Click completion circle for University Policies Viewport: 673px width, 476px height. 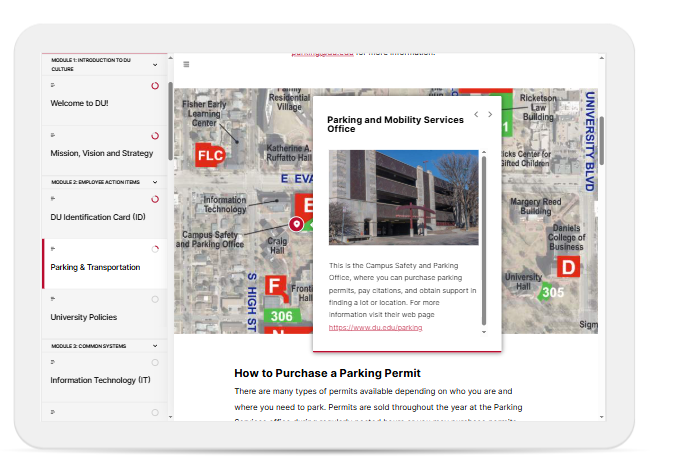tap(155, 299)
